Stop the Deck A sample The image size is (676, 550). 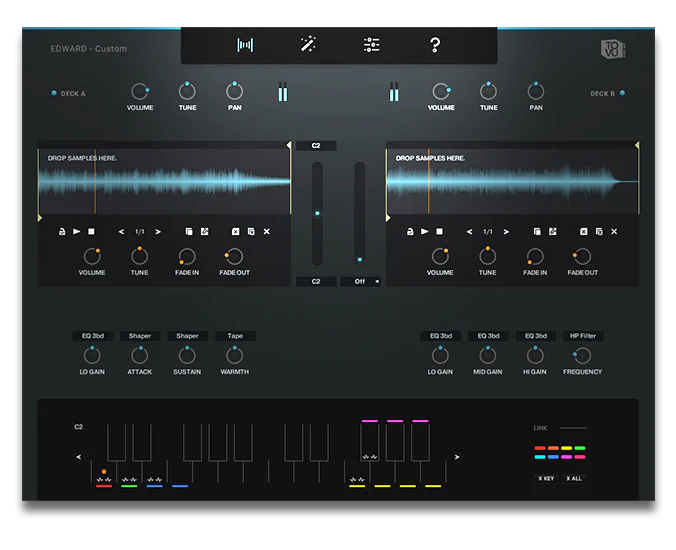(91, 231)
